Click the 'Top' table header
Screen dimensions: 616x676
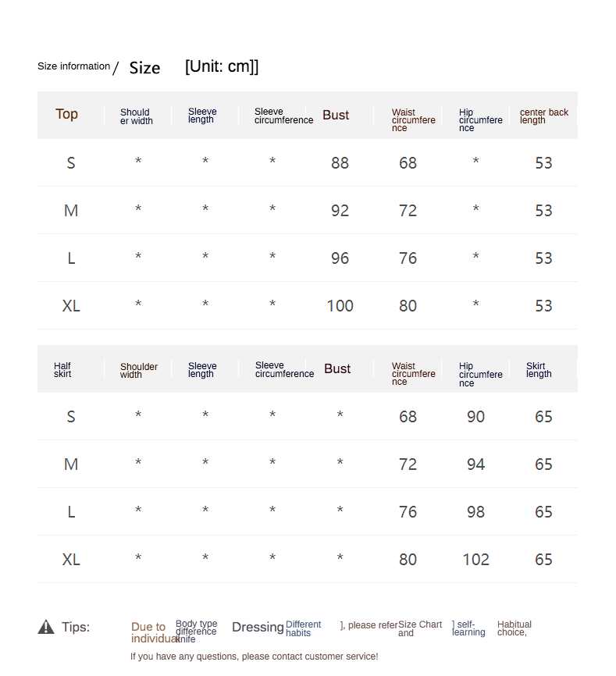pyautogui.click(x=66, y=114)
